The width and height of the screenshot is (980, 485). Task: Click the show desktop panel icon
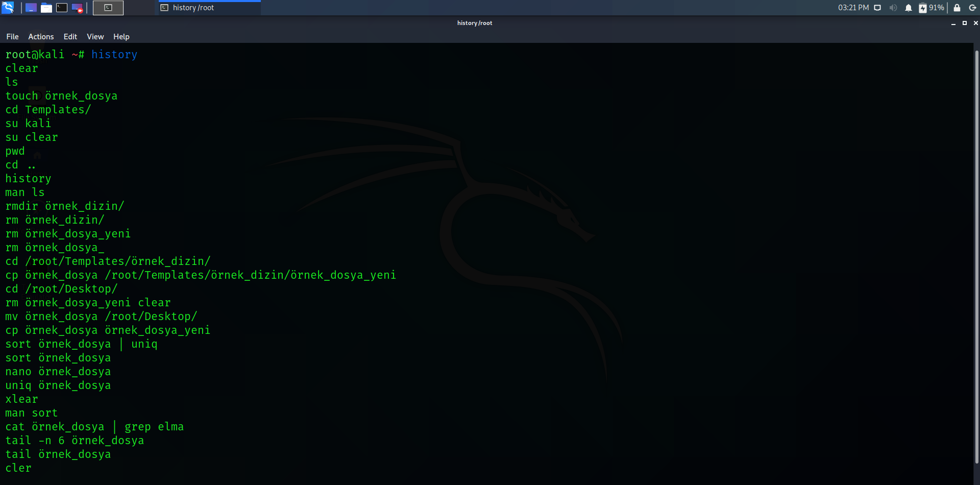click(x=31, y=8)
